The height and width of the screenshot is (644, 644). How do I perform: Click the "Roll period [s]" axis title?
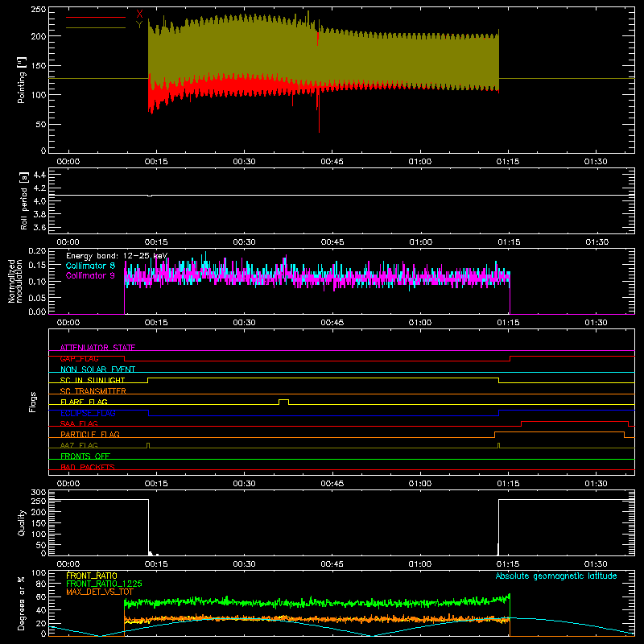coord(24,200)
